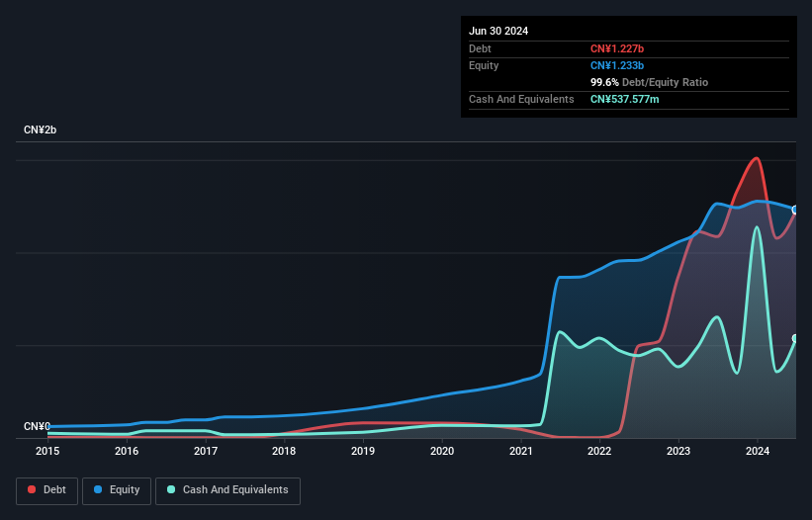Screen dimensions: 812x520
Task: Click the teal Cash And Equivalents legend dot
Action: (171, 489)
